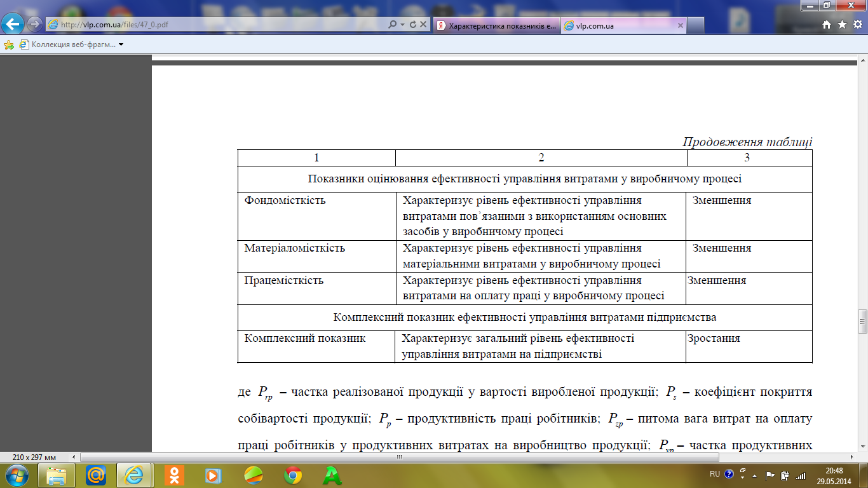Click horizontal scrollbar right arrow
This screenshot has width=868, height=488.
(x=851, y=457)
